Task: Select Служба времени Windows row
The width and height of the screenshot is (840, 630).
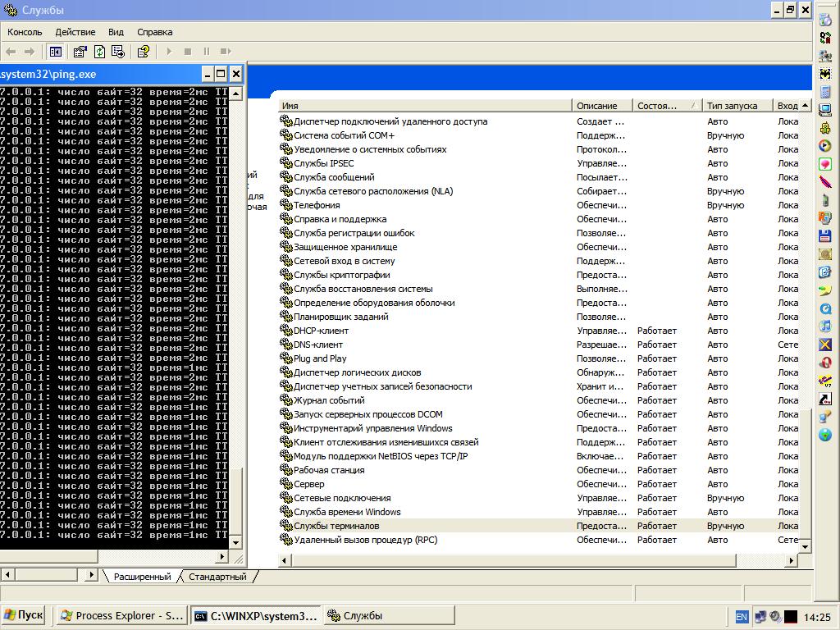Action: (x=539, y=512)
